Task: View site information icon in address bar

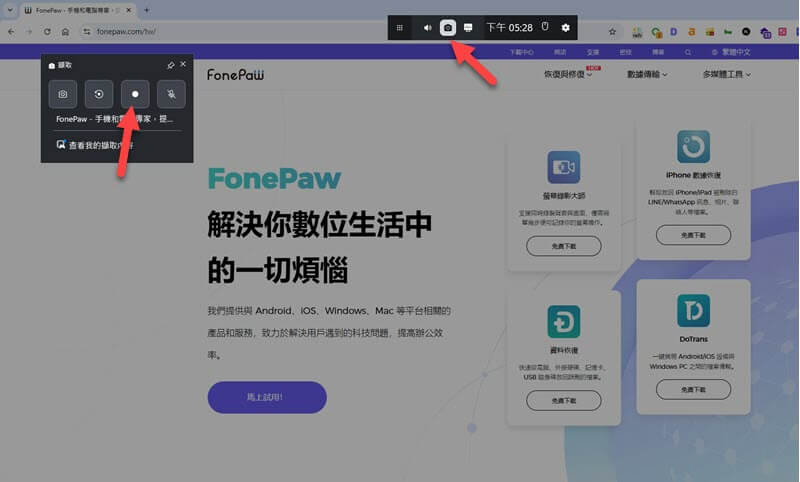Action: pos(87,32)
